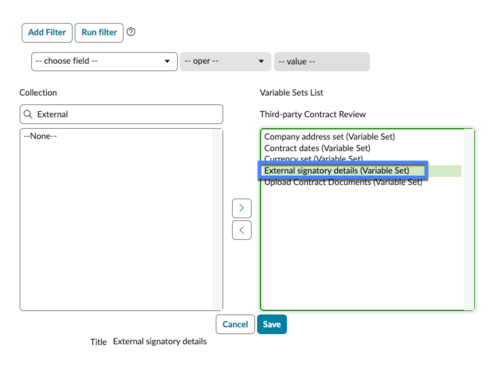Viewport: 500px width, 368px height.
Task: Save the variable sets list
Action: [x=272, y=324]
